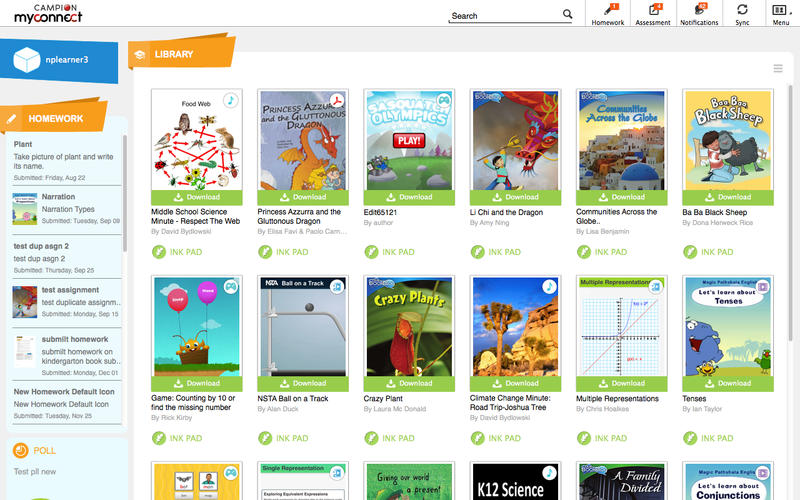Open the Homework panel header
This screenshot has height=500, width=800.
click(x=54, y=118)
